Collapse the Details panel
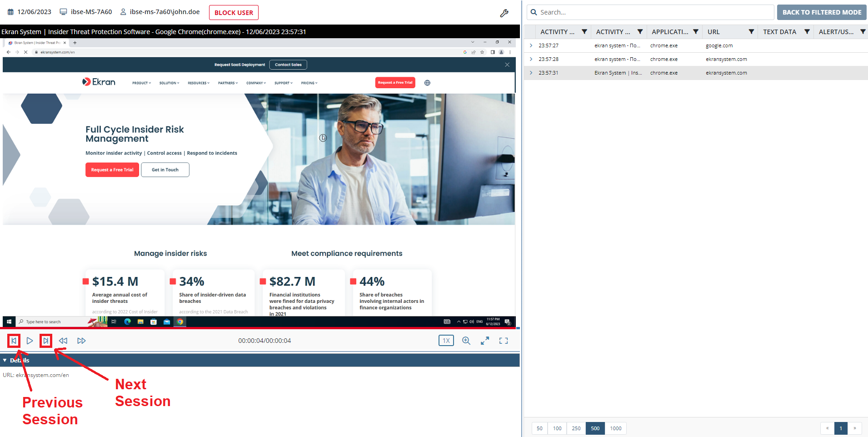868x437 pixels. click(x=5, y=360)
